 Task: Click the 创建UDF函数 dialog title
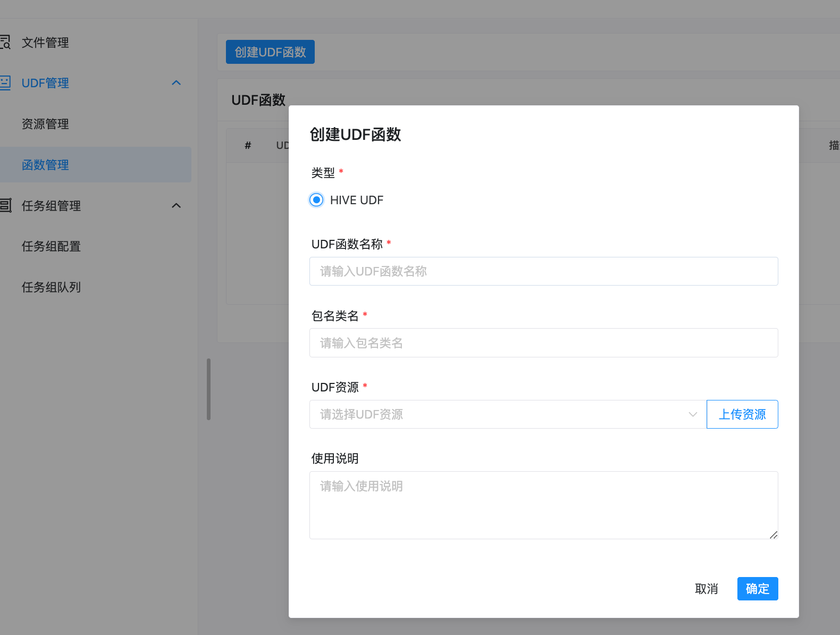[355, 135]
